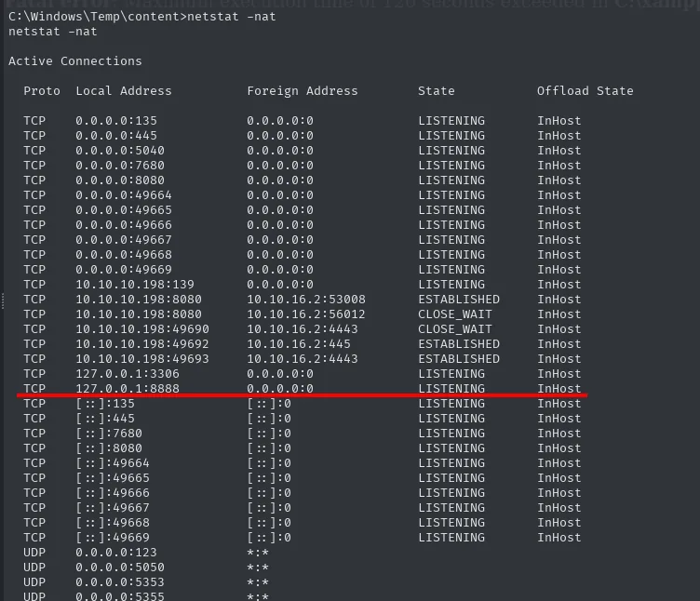700x601 pixels.
Task: Click the 'Active Connections' heading text
Action: [x=75, y=61]
